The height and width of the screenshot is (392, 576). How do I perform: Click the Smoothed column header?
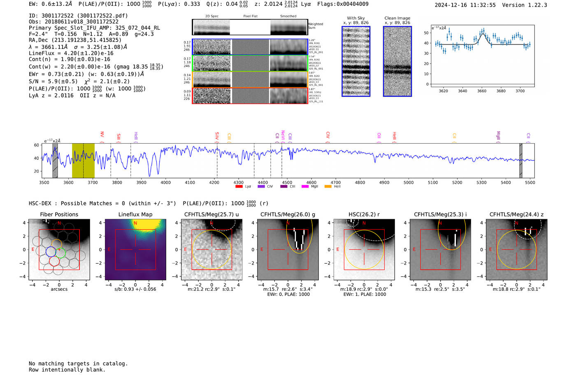[288, 16]
